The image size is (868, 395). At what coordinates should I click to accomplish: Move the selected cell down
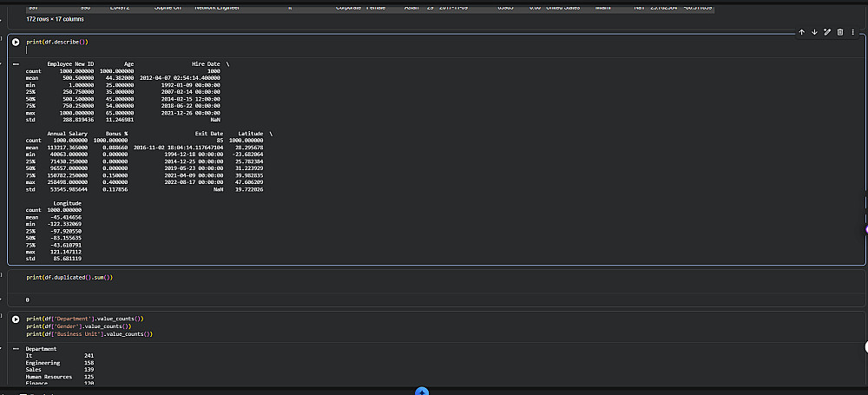[814, 32]
